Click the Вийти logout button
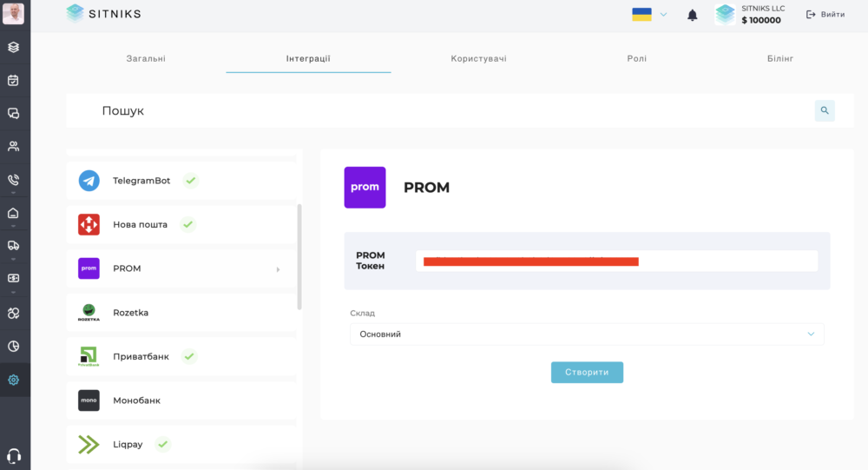Screen dimensions: 868x470 tap(825, 15)
